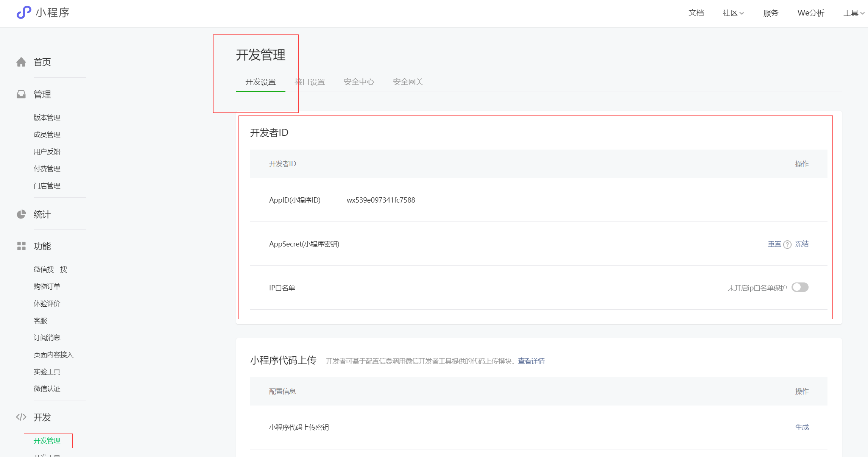Viewport: 868px width, 457px height.
Task: Click the question mark help icon next to 重置
Action: 787,245
